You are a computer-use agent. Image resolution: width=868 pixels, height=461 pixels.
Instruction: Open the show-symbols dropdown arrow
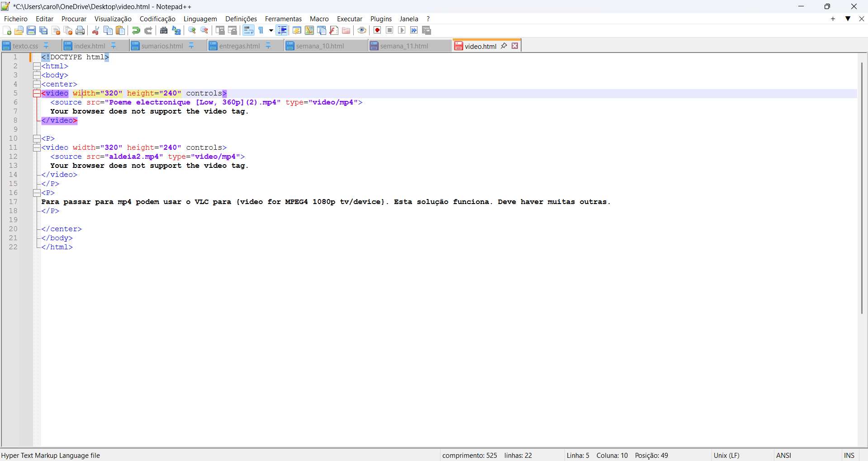point(271,30)
